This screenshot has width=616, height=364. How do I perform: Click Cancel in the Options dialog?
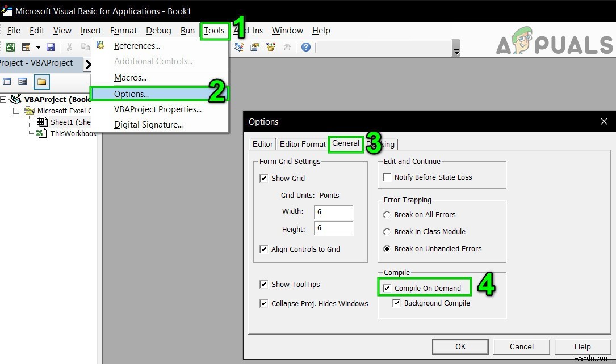click(521, 347)
